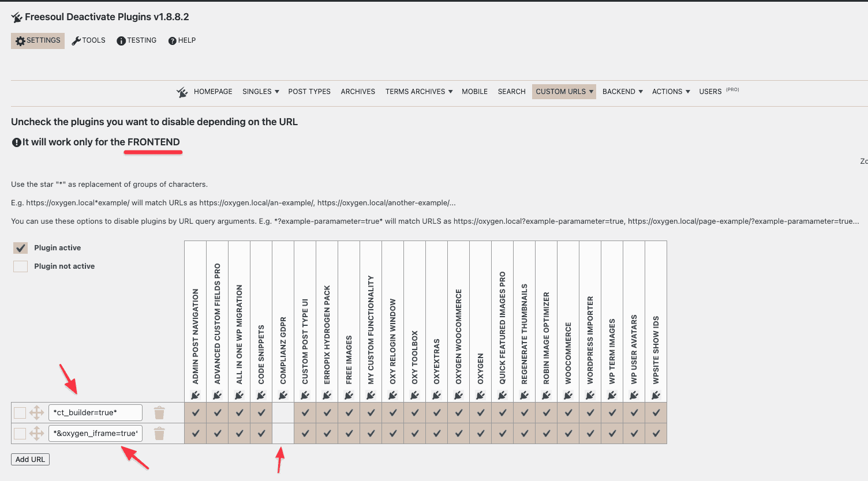
Task: Click move handle of oxygen_iframe=true row
Action: (x=37, y=433)
